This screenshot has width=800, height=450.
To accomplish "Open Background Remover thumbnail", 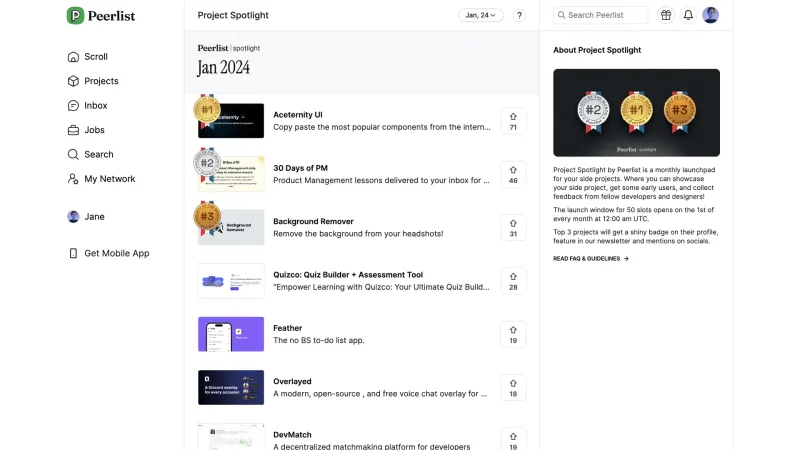I will pyautogui.click(x=231, y=228).
